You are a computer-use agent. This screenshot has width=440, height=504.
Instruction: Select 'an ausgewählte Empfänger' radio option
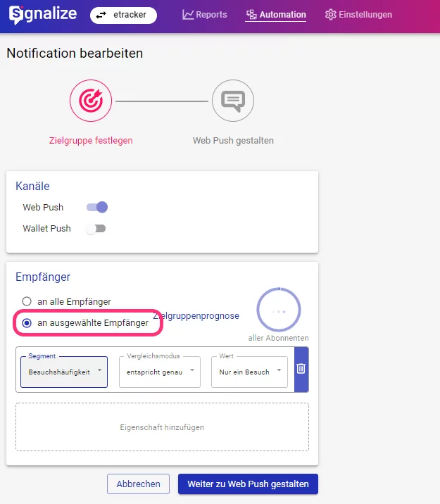point(27,323)
